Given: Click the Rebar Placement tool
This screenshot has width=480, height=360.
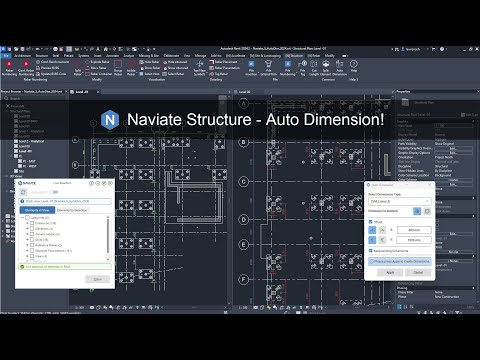Looking at the screenshot, I should (223, 62).
